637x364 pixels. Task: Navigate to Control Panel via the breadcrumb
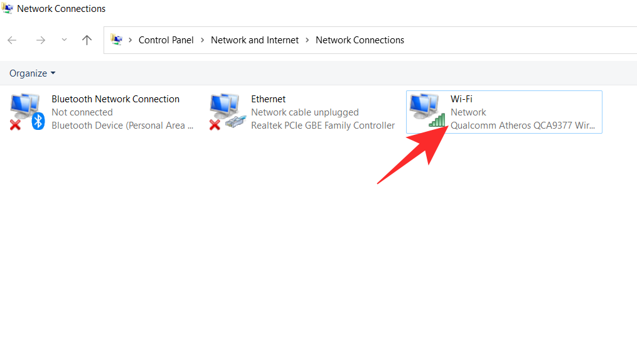[x=166, y=40]
